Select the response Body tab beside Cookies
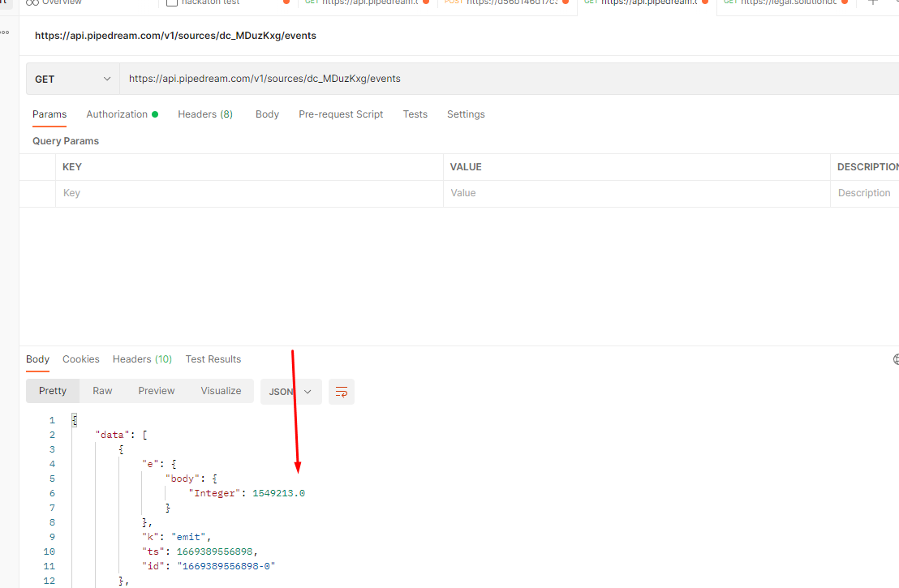 (38, 359)
